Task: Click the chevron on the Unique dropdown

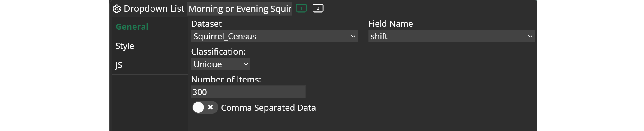Action: [246, 64]
